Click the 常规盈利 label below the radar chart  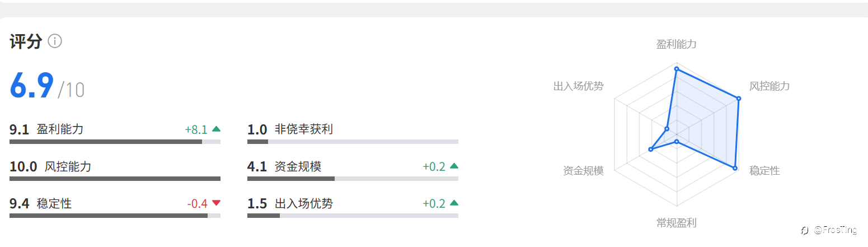point(677,223)
